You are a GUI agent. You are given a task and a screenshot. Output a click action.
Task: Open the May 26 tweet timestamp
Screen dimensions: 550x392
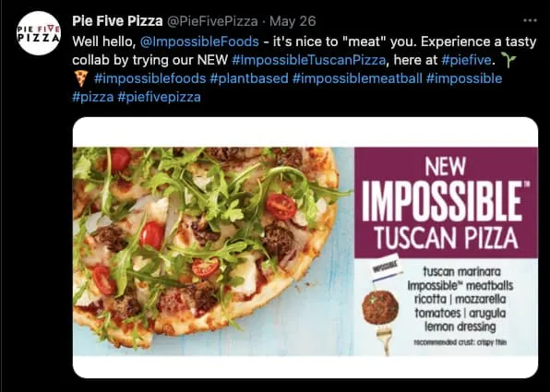pos(293,21)
